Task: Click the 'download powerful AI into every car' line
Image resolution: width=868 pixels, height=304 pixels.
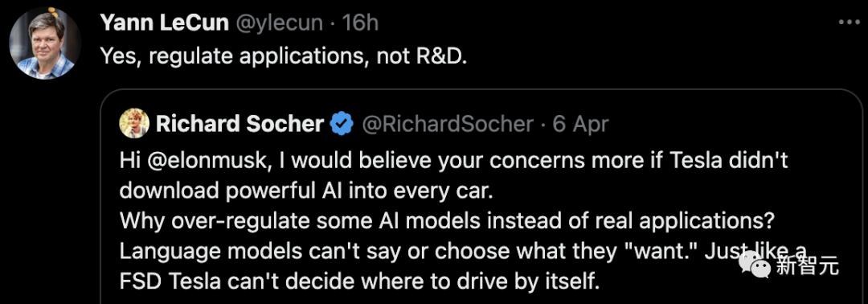Action: click(306, 191)
